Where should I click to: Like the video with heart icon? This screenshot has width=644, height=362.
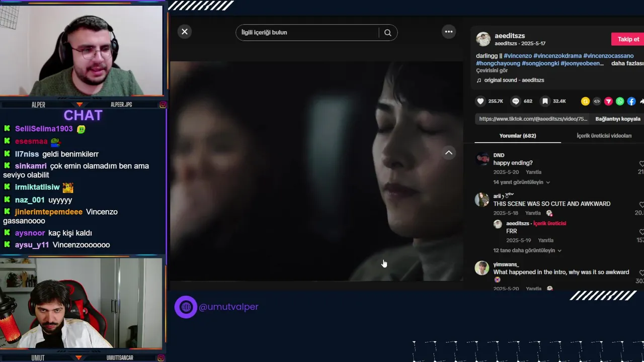[480, 101]
